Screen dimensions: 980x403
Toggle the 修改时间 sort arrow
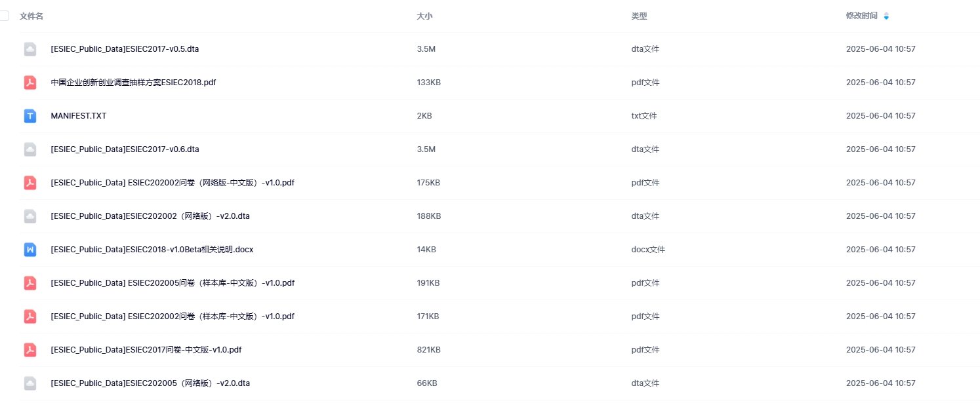[x=886, y=16]
